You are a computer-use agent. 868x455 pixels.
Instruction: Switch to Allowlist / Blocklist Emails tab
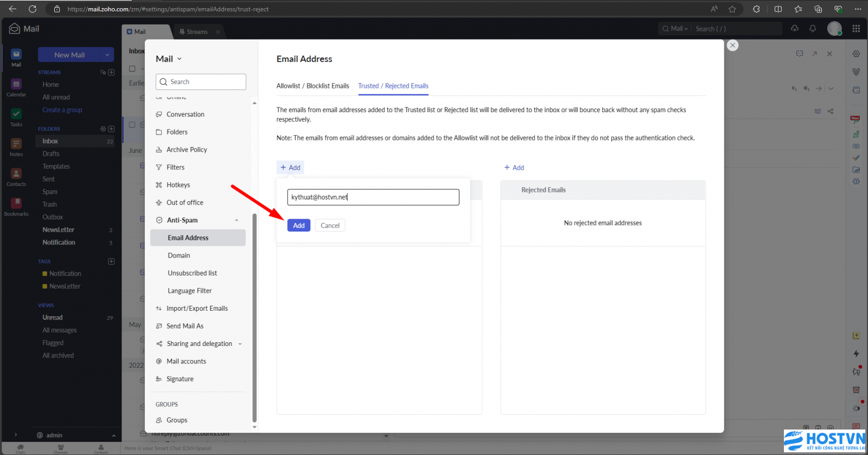[x=312, y=86]
